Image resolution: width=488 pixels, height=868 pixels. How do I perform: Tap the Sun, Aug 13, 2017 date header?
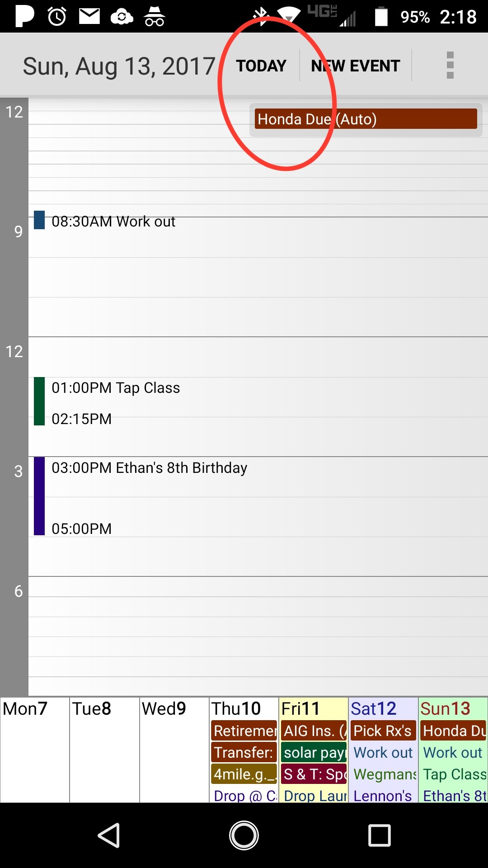(x=119, y=66)
